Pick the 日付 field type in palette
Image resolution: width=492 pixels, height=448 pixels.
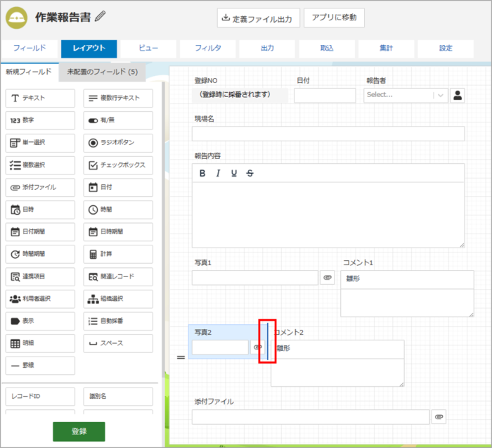[118, 187]
